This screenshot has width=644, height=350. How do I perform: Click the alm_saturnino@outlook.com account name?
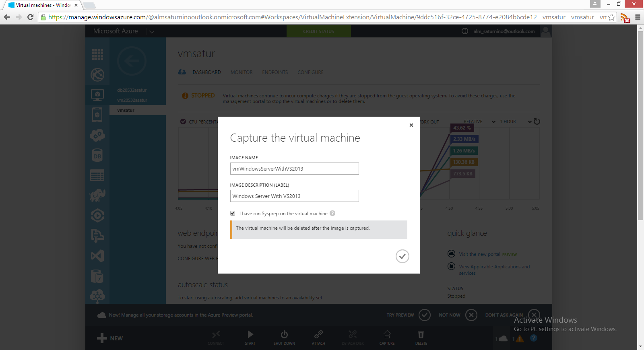[x=504, y=31]
